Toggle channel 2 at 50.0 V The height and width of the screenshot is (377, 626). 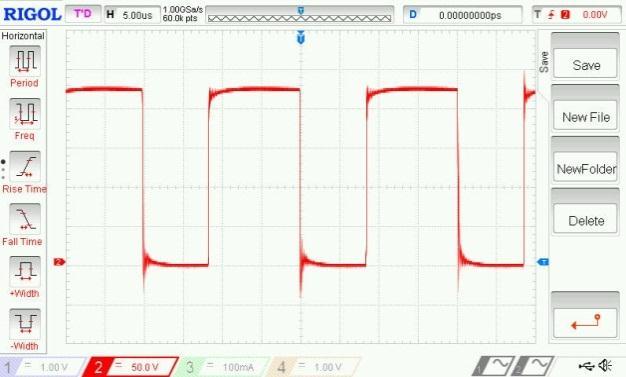131,367
